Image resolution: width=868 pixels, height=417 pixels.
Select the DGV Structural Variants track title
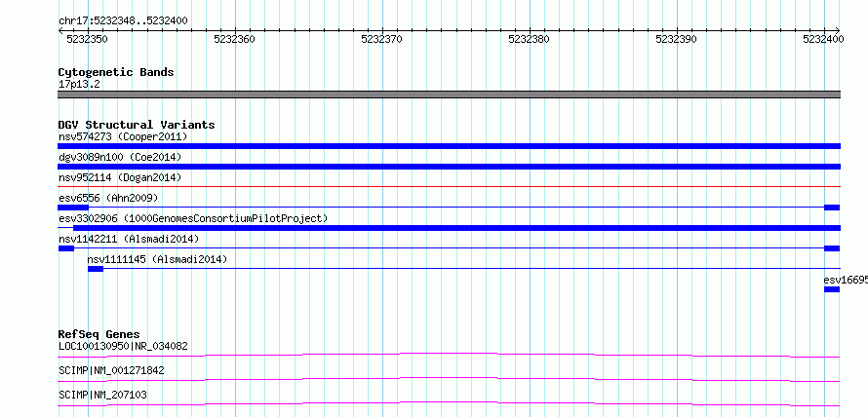137,125
